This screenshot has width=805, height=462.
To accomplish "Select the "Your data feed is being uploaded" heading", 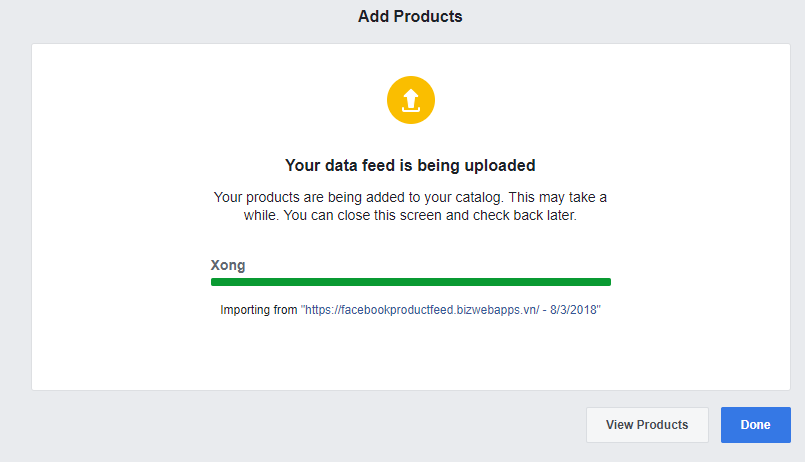I will 410,165.
